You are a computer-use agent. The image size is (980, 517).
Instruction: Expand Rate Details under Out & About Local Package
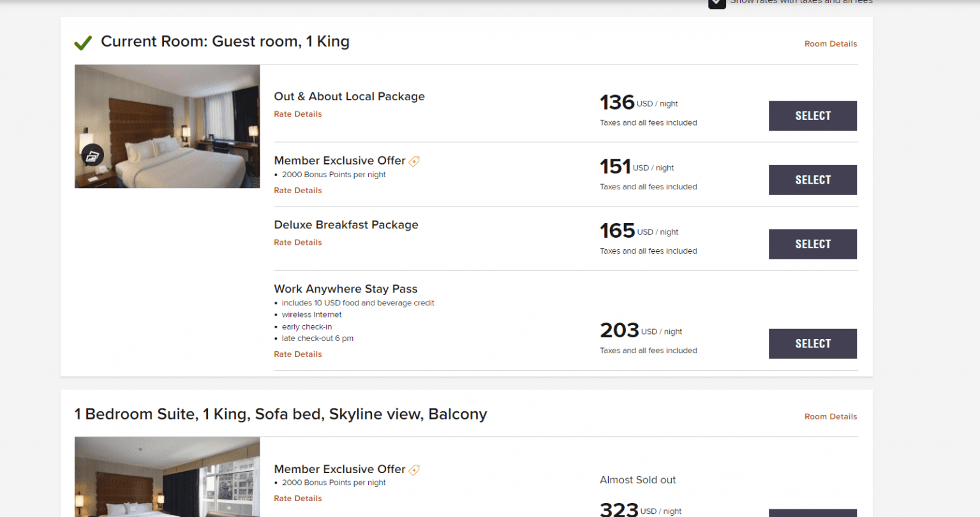[x=298, y=113]
